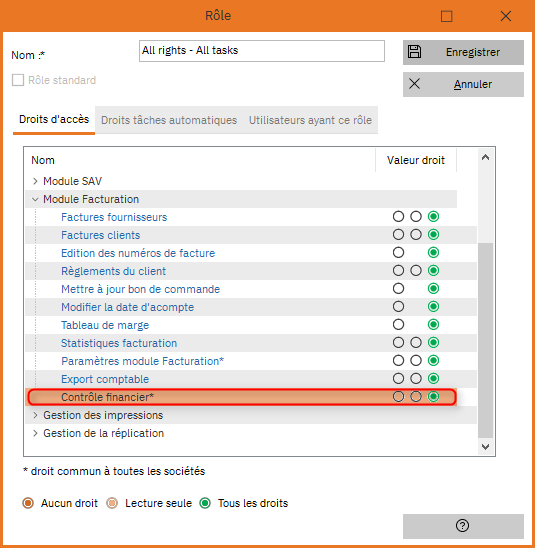This screenshot has height=548, width=535.
Task: Expand Gestion des impressions node
Action: [35, 415]
